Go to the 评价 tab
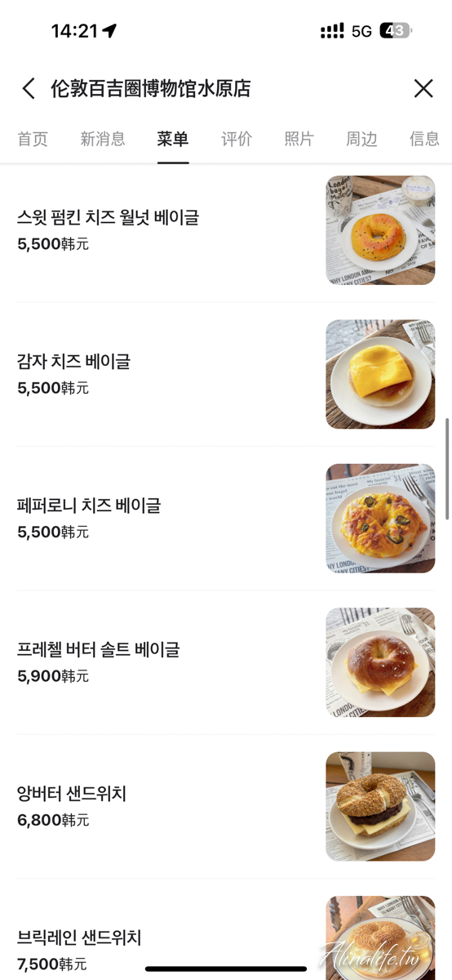Image resolution: width=452 pixels, height=980 pixels. (x=237, y=139)
